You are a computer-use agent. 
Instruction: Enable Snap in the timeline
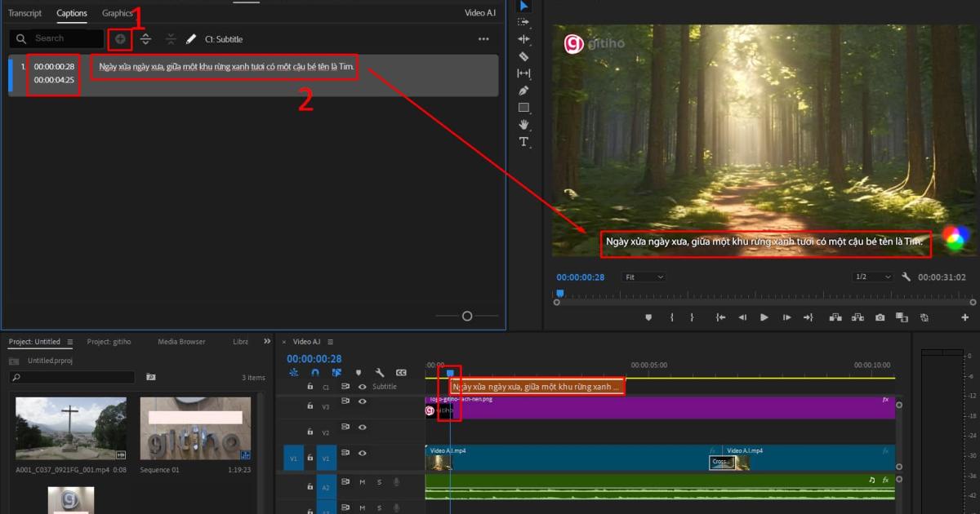315,373
